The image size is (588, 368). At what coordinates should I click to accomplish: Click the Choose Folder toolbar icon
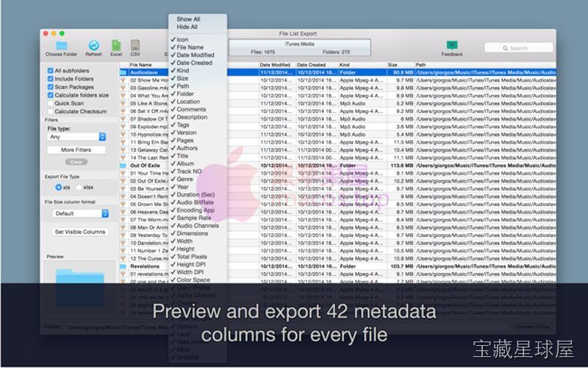(61, 46)
